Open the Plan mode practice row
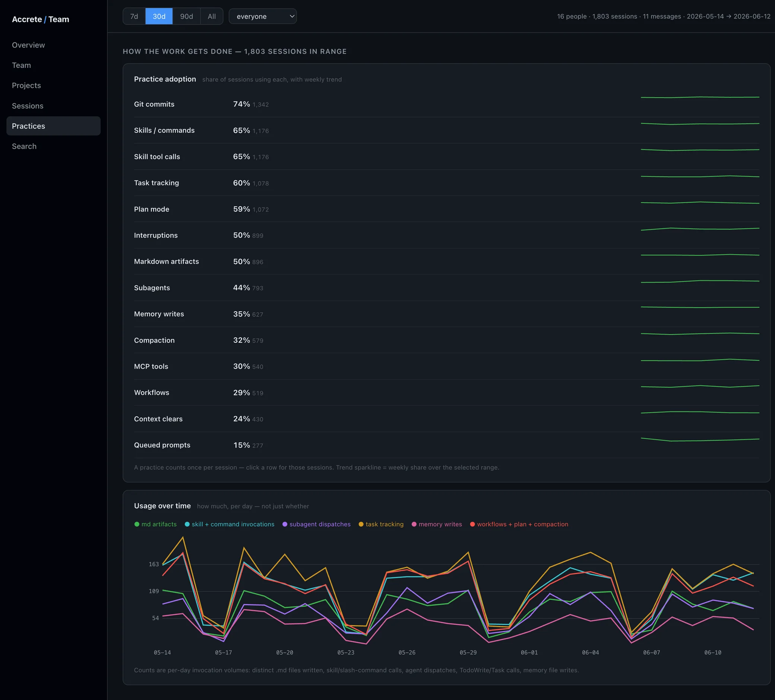The image size is (775, 700). click(446, 209)
